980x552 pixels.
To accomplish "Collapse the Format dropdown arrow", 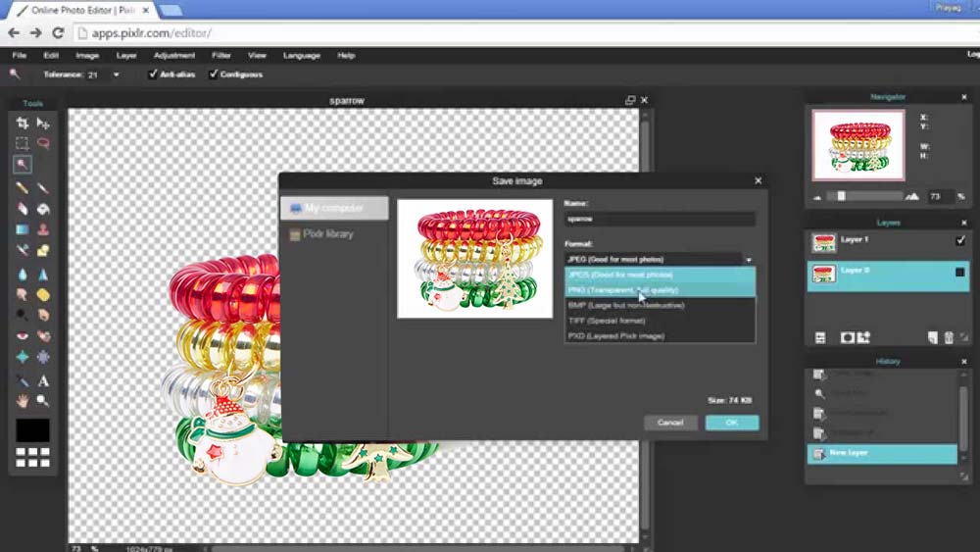I will [x=749, y=260].
